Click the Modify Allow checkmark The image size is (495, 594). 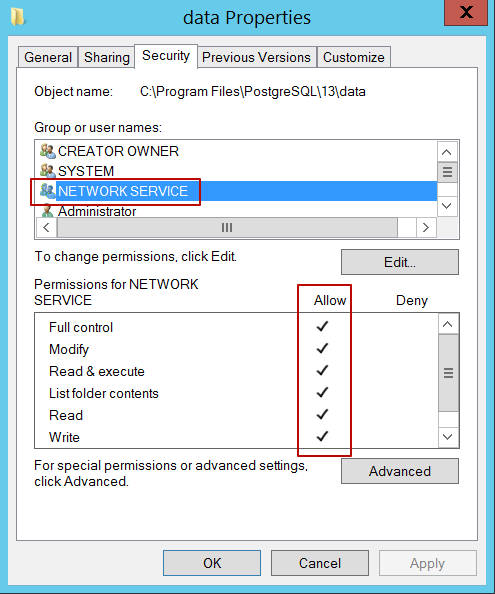[x=322, y=349]
